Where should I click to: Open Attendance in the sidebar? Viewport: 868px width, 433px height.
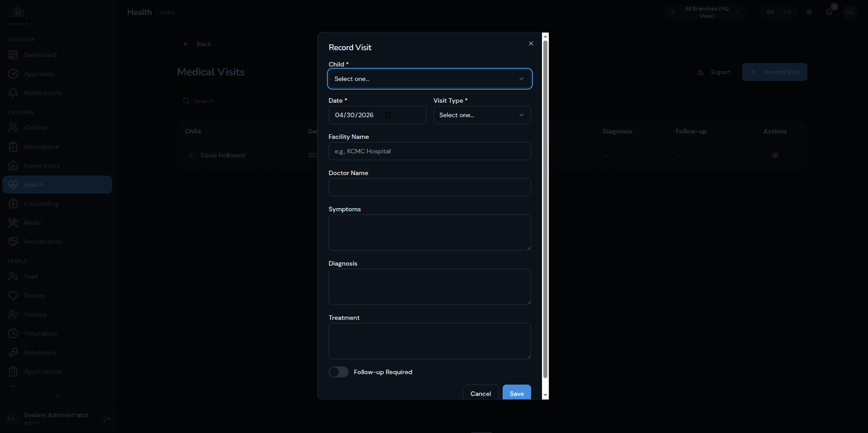pyautogui.click(x=57, y=147)
